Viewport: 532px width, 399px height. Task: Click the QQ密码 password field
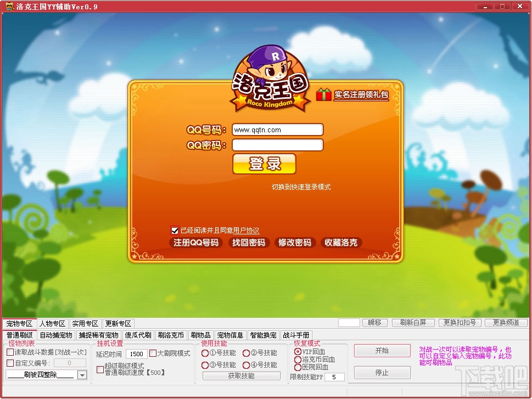click(278, 145)
